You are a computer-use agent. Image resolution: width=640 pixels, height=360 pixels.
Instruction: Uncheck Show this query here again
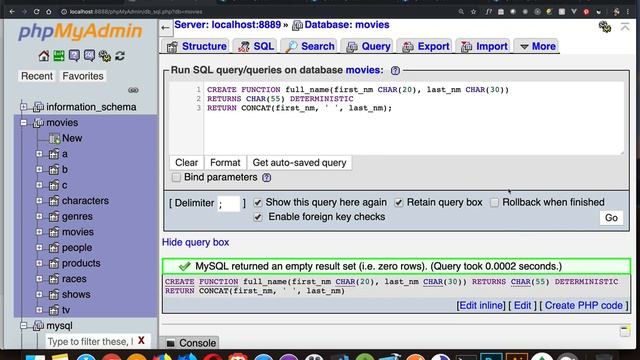point(258,202)
